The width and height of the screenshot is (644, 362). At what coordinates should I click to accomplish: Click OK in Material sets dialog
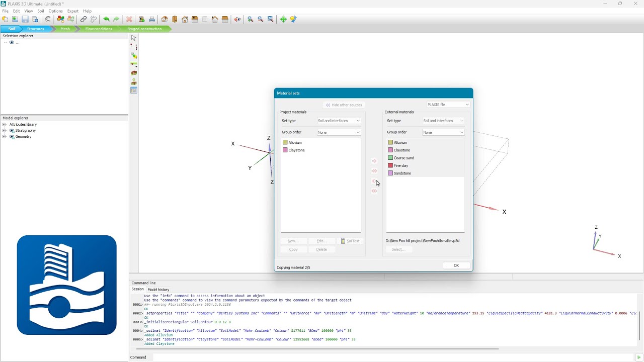(456, 265)
